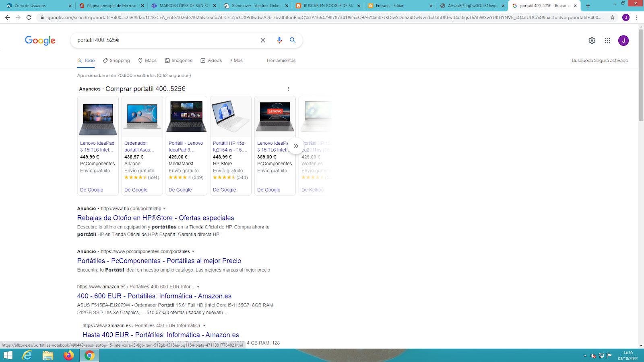Clear the search box with the X icon
The width and height of the screenshot is (644, 362).
coord(263,40)
